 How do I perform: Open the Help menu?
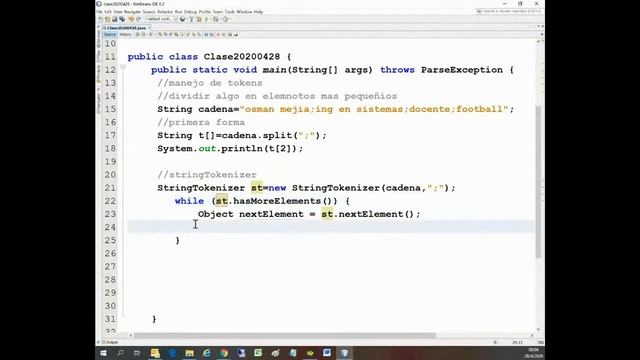258,12
